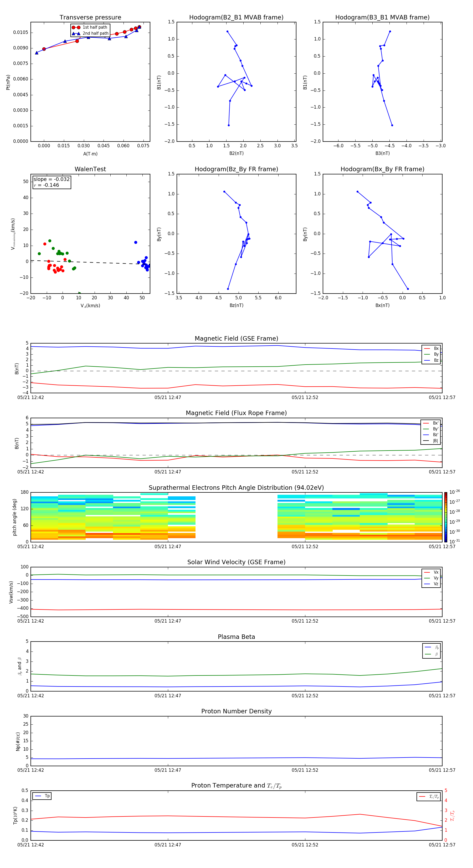
Task: Click '05/21 12:52' tick under Plasma Beta plot
Action: tap(305, 695)
